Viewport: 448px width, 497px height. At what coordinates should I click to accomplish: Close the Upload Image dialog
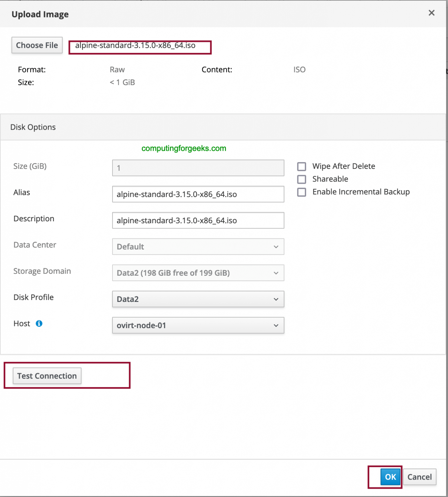tap(432, 13)
